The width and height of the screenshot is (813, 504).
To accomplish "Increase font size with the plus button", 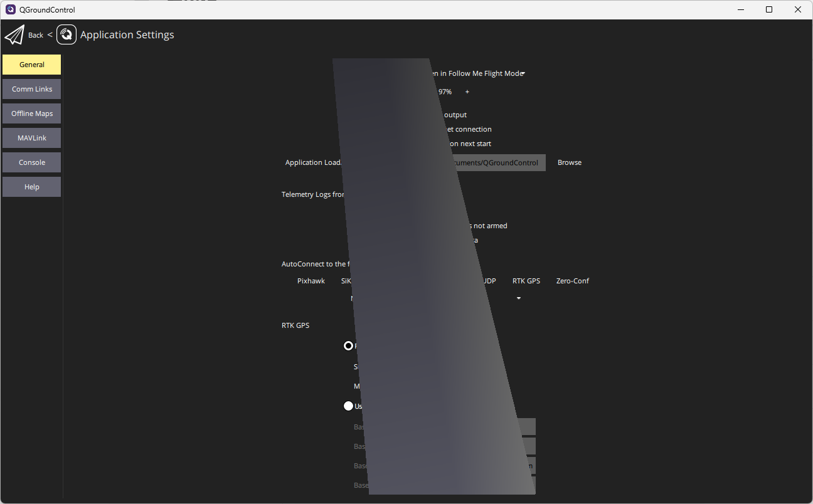I will [x=467, y=92].
